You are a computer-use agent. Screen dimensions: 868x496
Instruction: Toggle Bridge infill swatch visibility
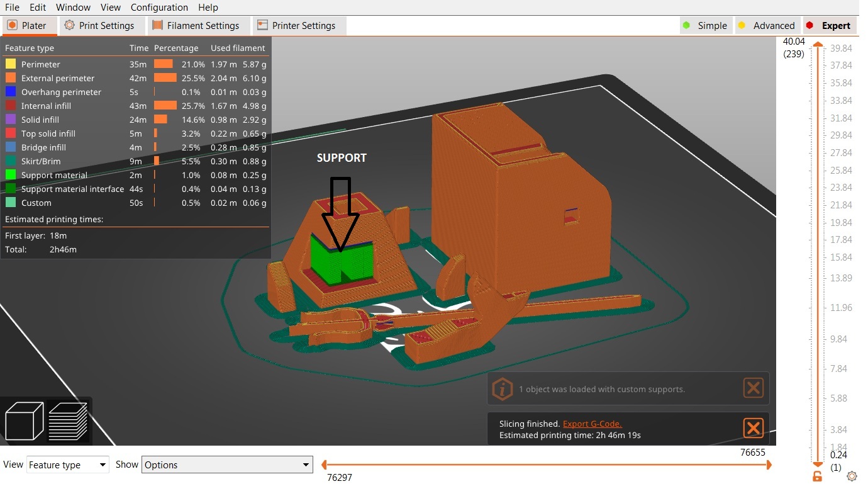(11, 147)
